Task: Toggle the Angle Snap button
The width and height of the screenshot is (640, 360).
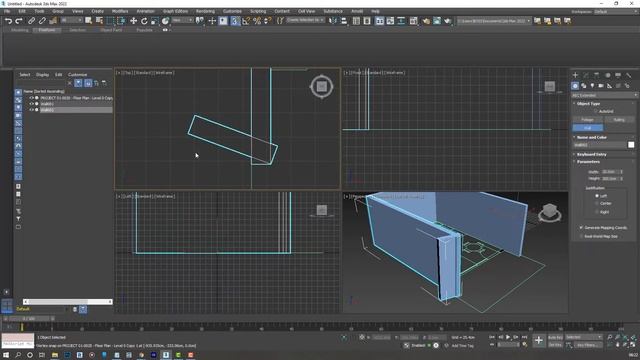Action: click(246, 21)
